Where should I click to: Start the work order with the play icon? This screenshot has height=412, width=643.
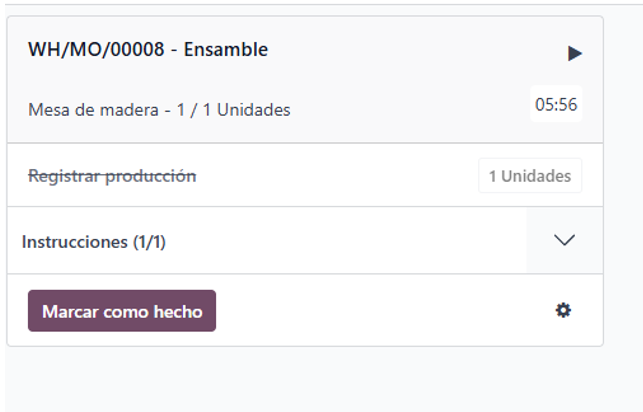[575, 53]
